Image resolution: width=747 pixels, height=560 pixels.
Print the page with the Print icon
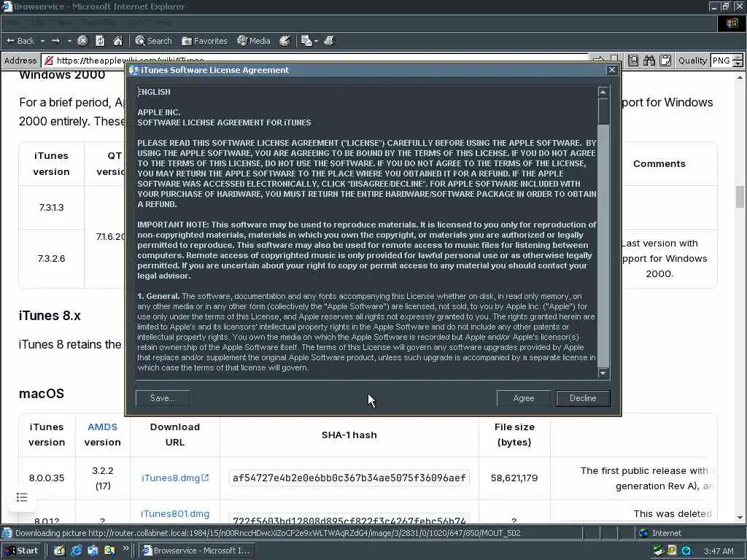pos(329,41)
